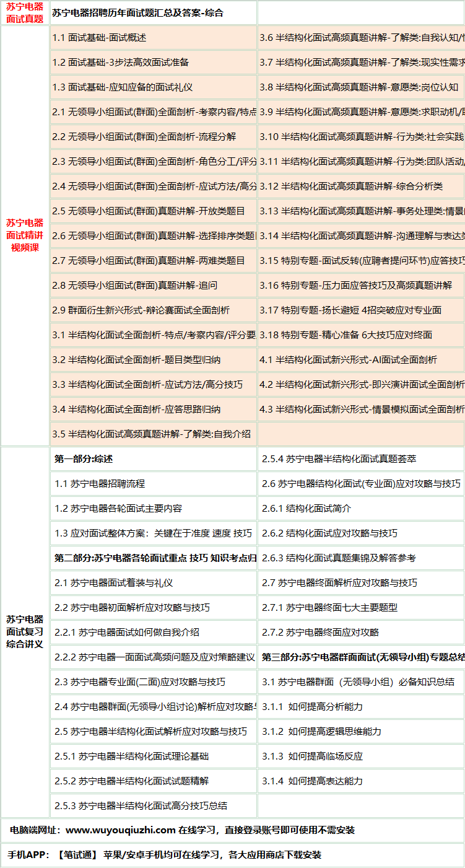
Task: Open 3.8 意愿类:岗位认知 lesson
Action: [x=359, y=87]
